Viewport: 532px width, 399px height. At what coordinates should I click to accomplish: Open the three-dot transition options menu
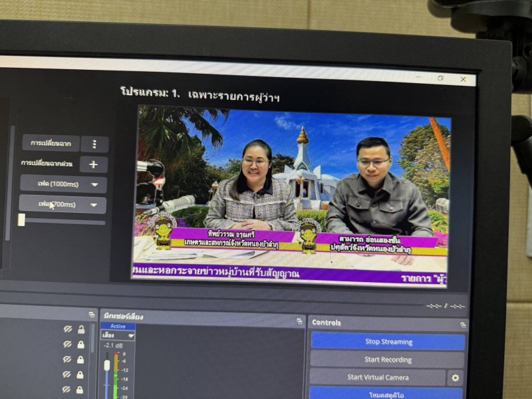(x=94, y=144)
